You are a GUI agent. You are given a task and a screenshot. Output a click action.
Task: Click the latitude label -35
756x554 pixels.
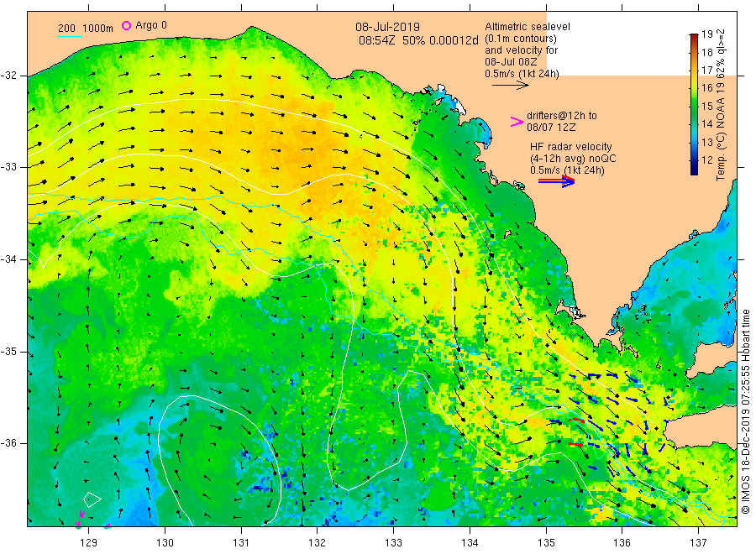tap(8, 352)
